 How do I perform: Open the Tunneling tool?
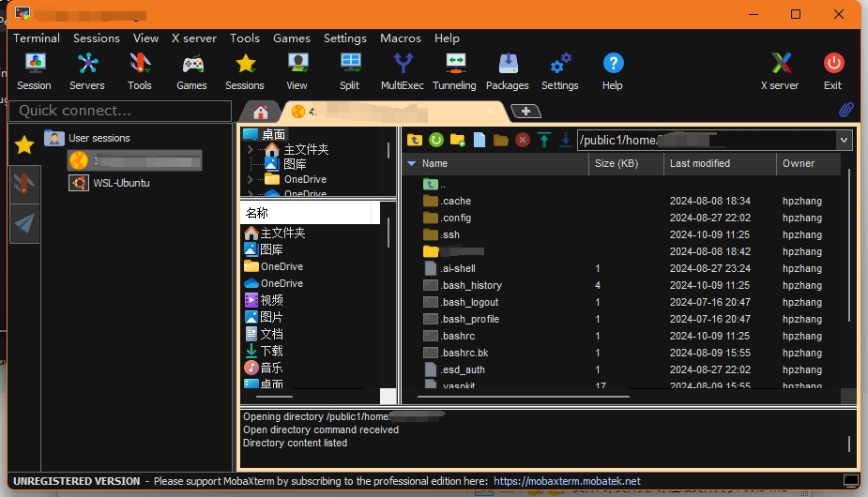click(454, 71)
